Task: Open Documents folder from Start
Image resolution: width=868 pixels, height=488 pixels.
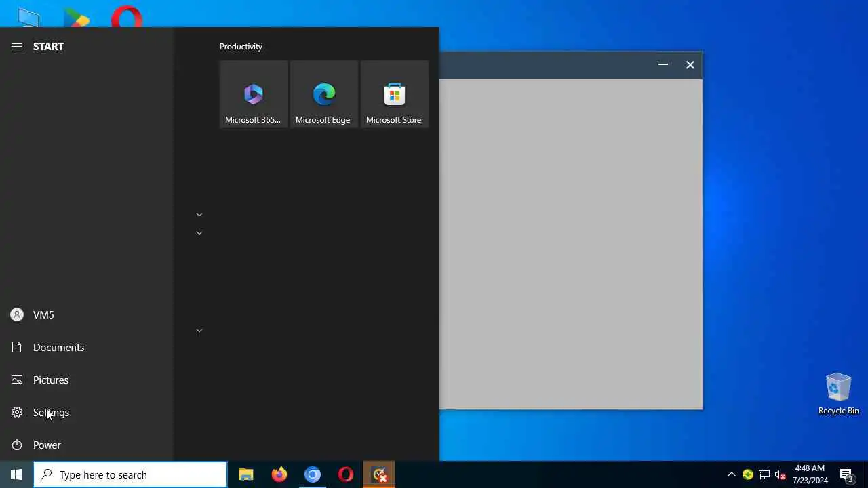Action: coord(87,347)
